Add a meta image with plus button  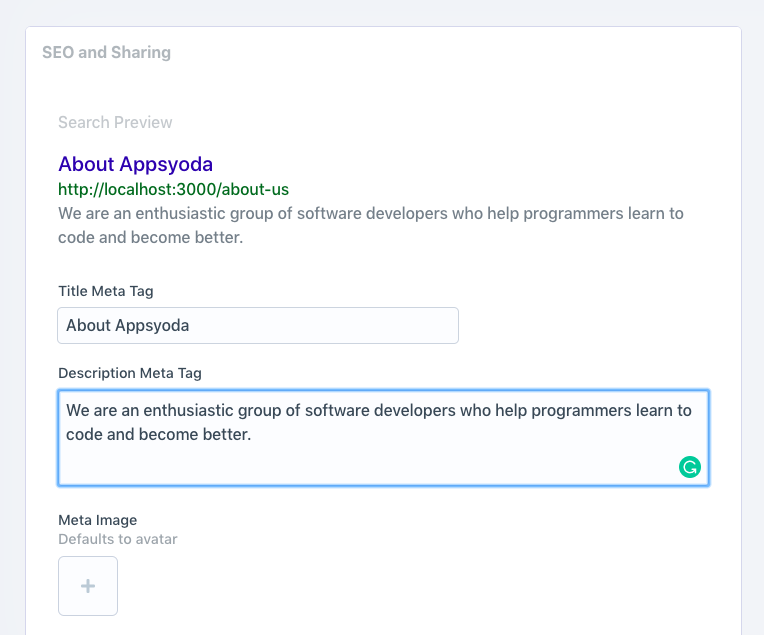(88, 586)
